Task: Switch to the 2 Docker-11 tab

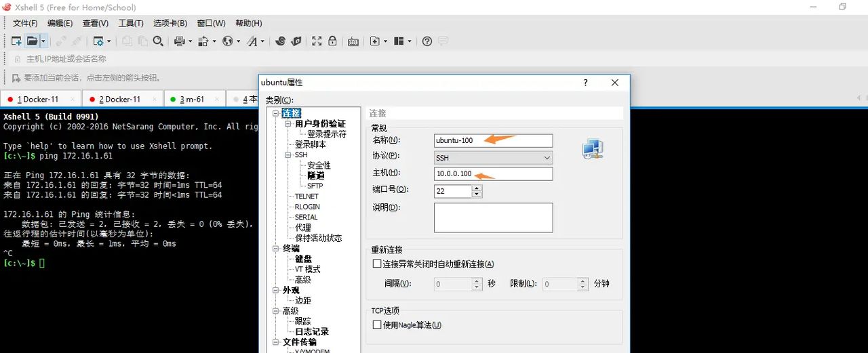Action: click(123, 99)
